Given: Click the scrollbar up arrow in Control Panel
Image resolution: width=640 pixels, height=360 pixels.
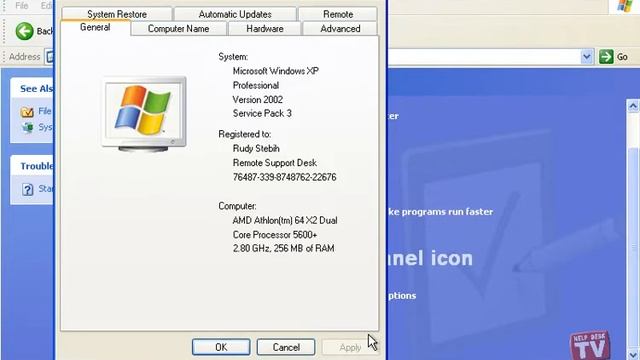Looking at the screenshot, I should click(x=633, y=106).
